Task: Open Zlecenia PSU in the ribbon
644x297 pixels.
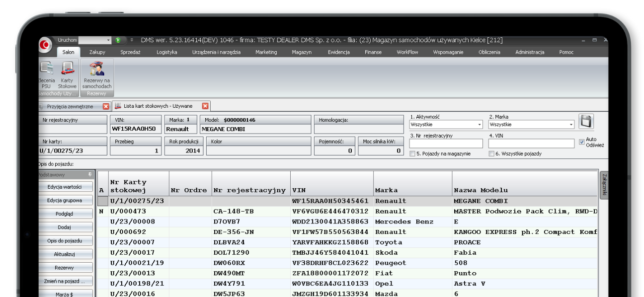Action: [46, 74]
